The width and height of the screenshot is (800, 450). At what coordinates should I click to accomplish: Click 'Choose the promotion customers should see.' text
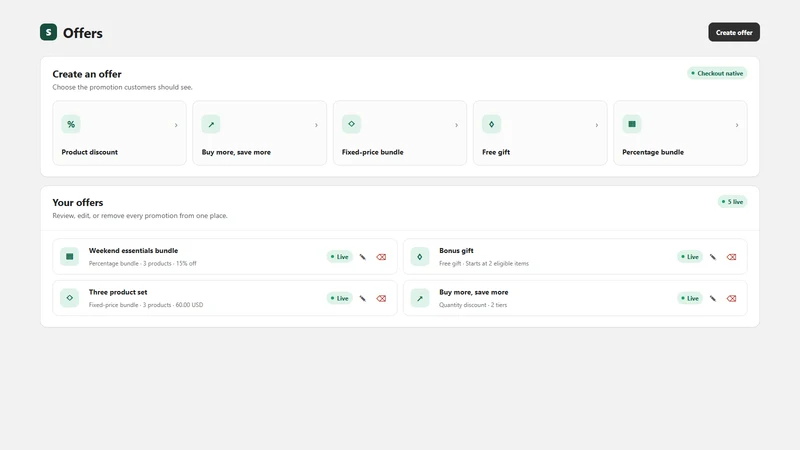click(122, 87)
